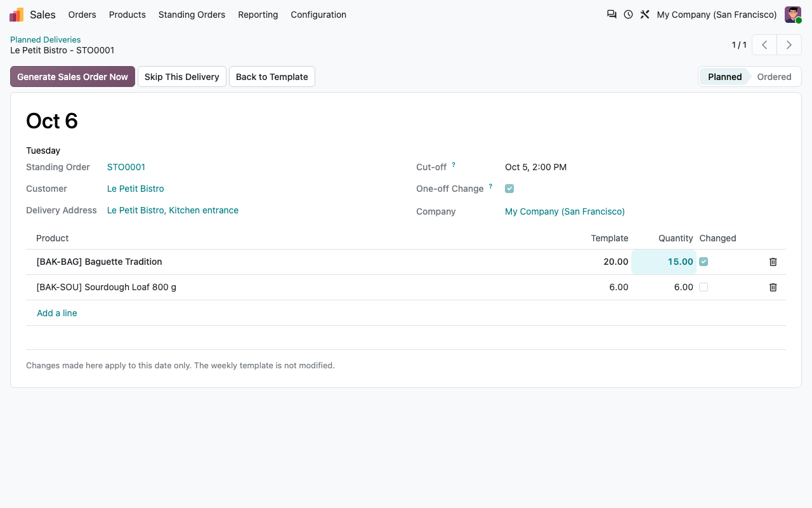Go back to Planned Deliveries breadcrumb
This screenshot has height=508, width=812.
pos(46,39)
